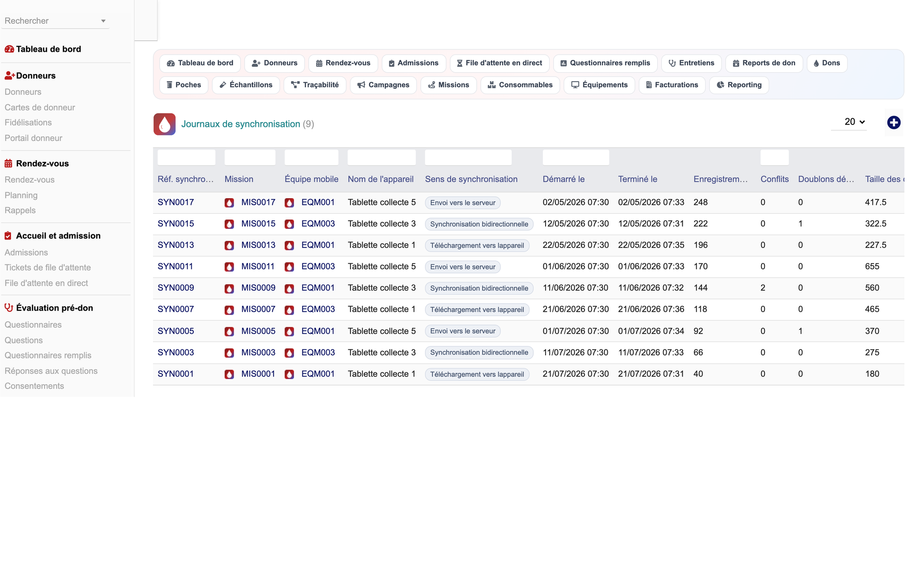Click the Tableau de bord gauge icon in sidebar
The image size is (924, 572).
tap(9, 49)
